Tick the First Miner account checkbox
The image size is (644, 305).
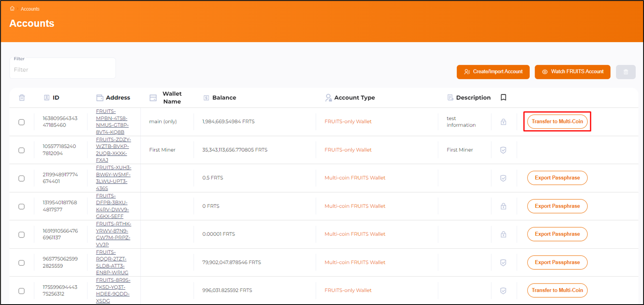(x=21, y=150)
